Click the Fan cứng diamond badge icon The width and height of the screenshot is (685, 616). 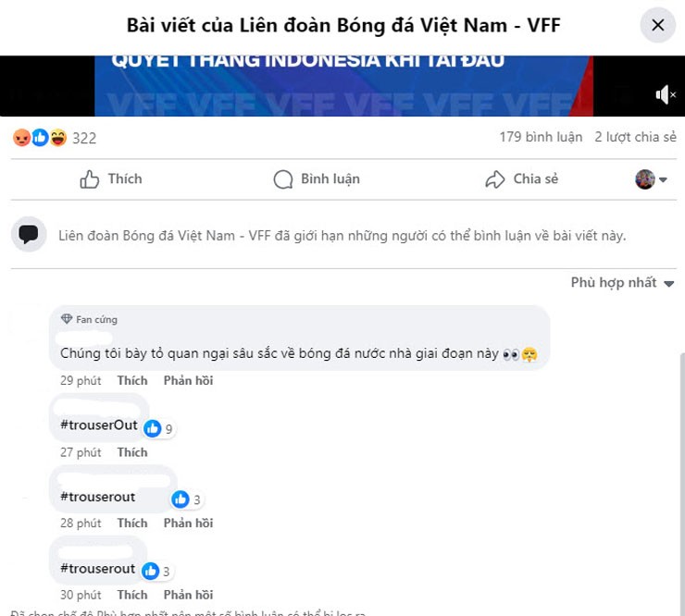pyautogui.click(x=67, y=319)
